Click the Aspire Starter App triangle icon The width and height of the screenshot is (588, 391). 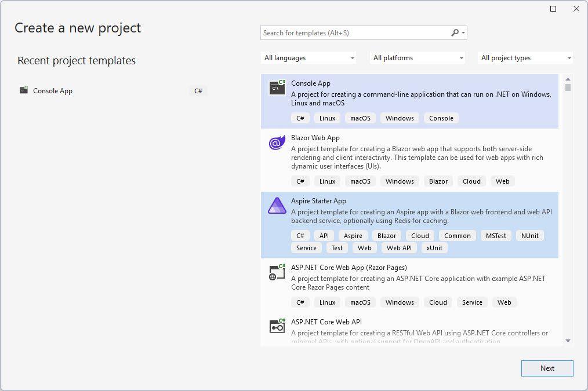(277, 206)
